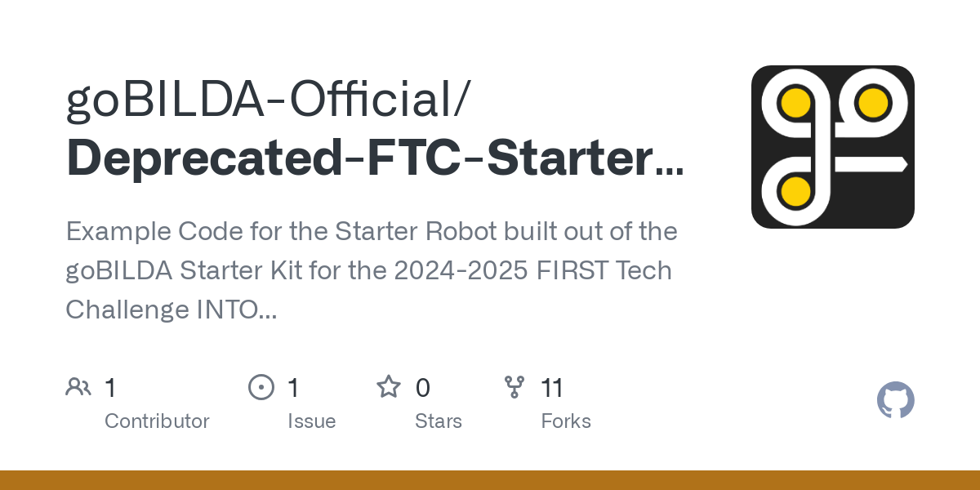Image resolution: width=980 pixels, height=490 pixels.
Task: Click the bottom-left yellow circle in the logo
Action: 795,190
